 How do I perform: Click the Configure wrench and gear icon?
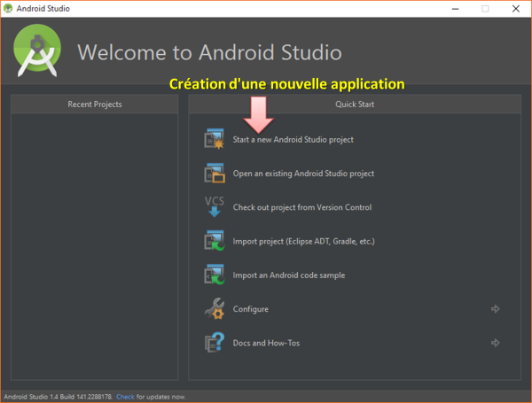tap(215, 308)
